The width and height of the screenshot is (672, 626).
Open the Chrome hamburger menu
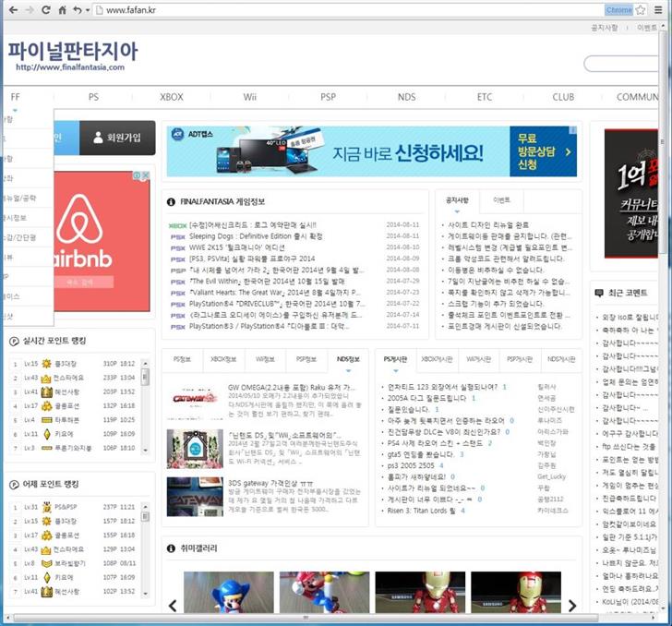pyautogui.click(x=658, y=10)
